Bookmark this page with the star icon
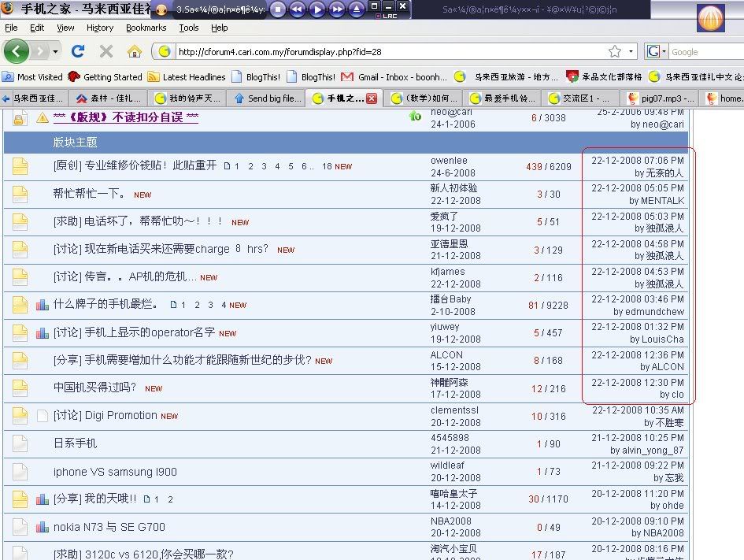744x560 pixels. (615, 51)
